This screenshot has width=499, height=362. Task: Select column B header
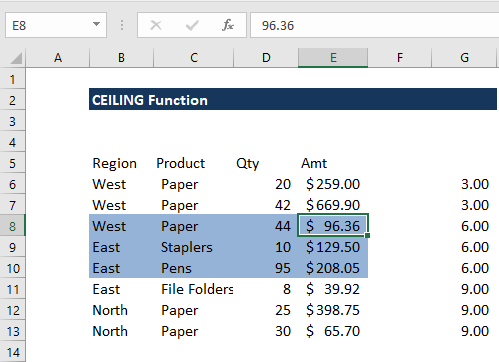click(x=121, y=58)
